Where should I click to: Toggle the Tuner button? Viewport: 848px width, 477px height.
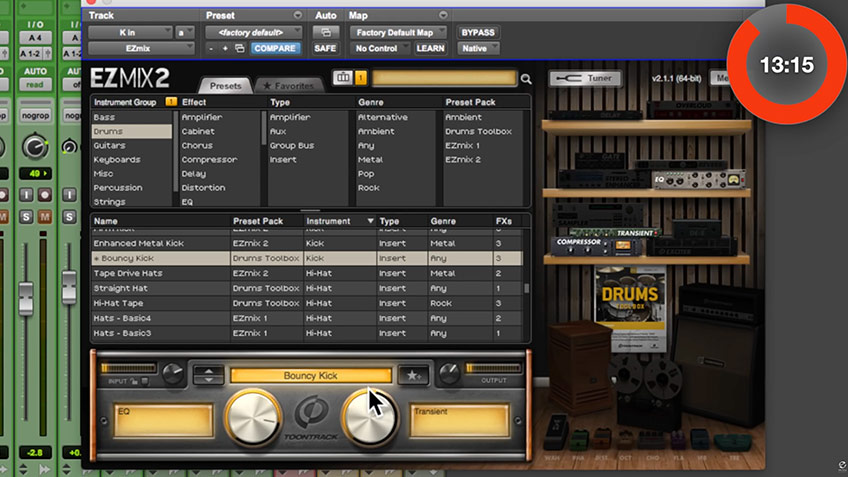point(585,78)
